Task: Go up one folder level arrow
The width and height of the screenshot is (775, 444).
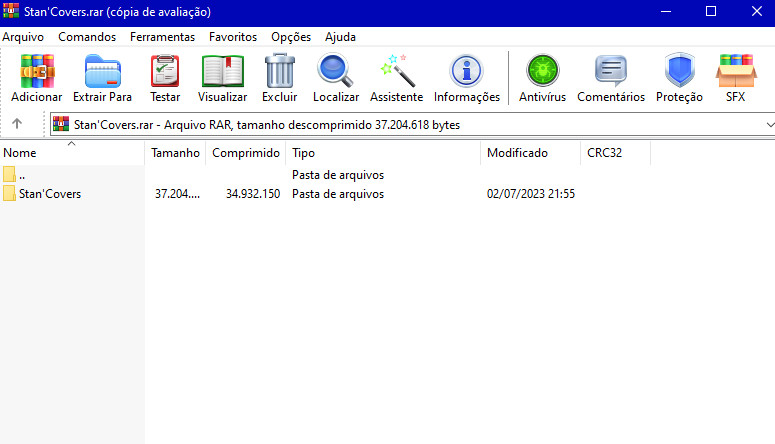Action: tap(17, 124)
